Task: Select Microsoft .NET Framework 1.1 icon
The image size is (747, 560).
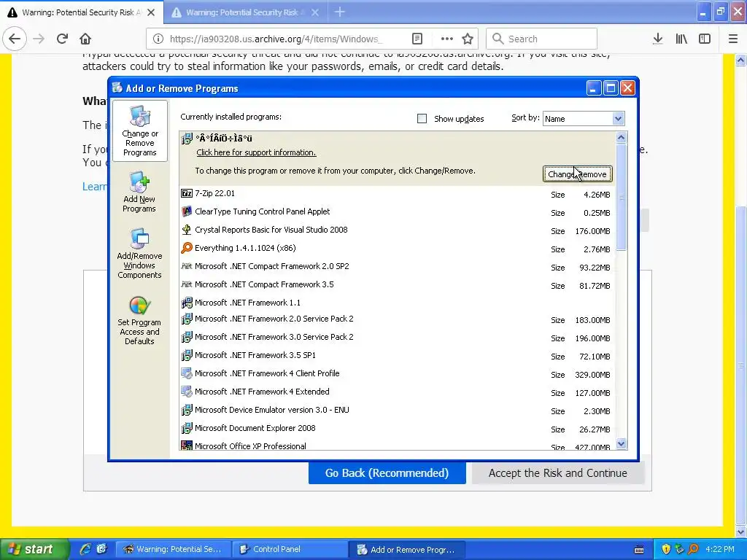Action: (x=187, y=303)
